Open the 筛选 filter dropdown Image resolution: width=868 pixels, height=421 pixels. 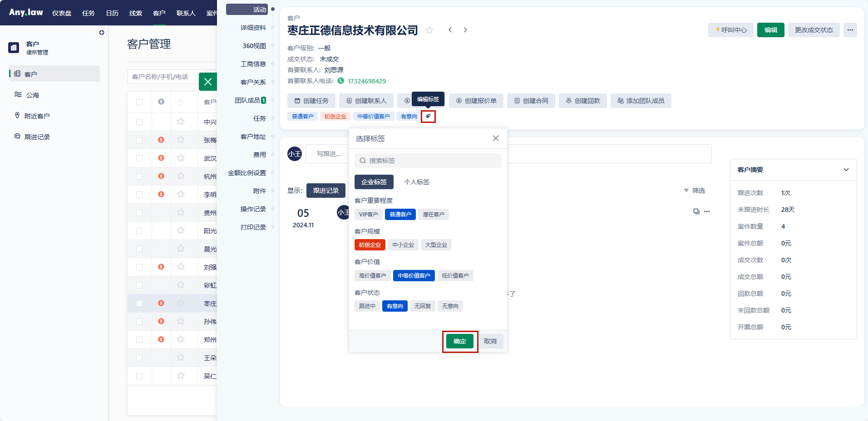(x=695, y=191)
